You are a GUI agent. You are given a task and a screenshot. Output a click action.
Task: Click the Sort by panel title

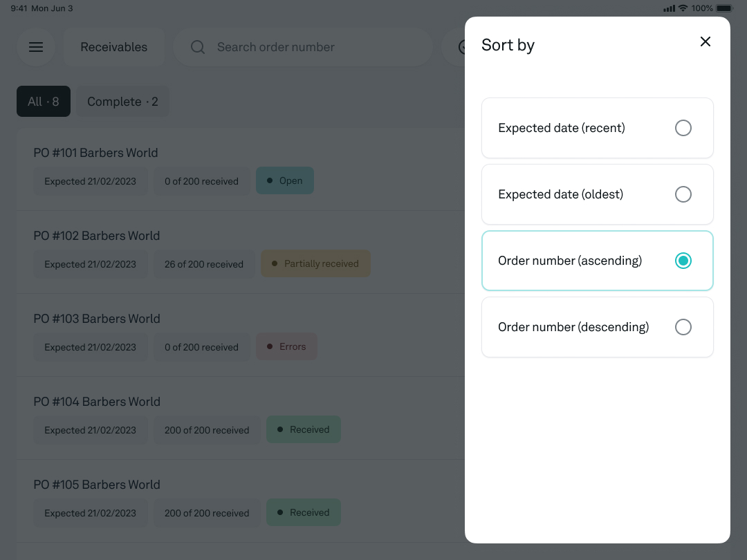508,45
